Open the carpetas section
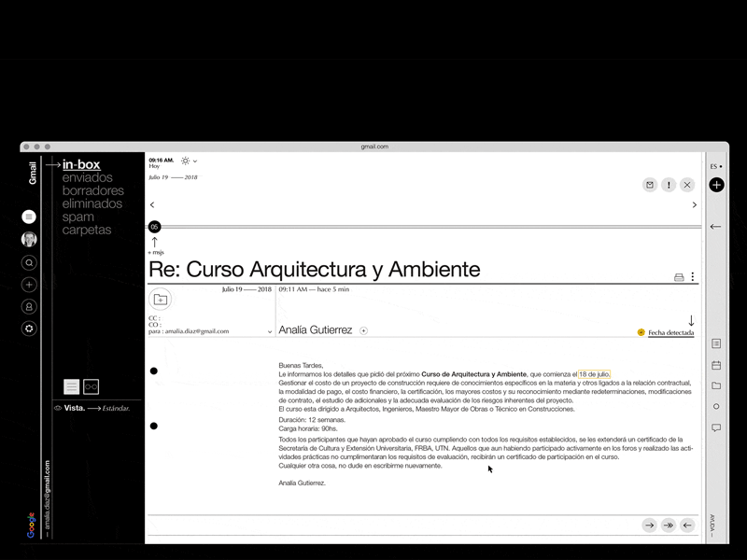This screenshot has width=747, height=560. [87, 230]
